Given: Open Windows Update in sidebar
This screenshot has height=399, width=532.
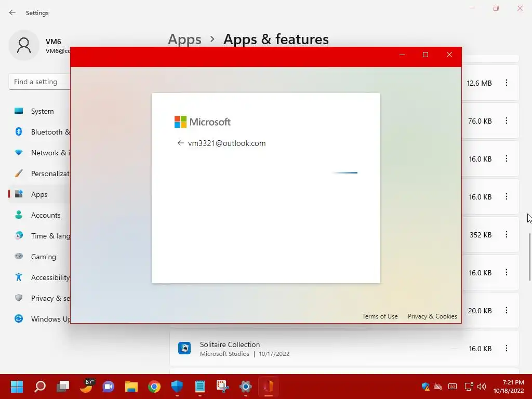Looking at the screenshot, I should (39, 319).
